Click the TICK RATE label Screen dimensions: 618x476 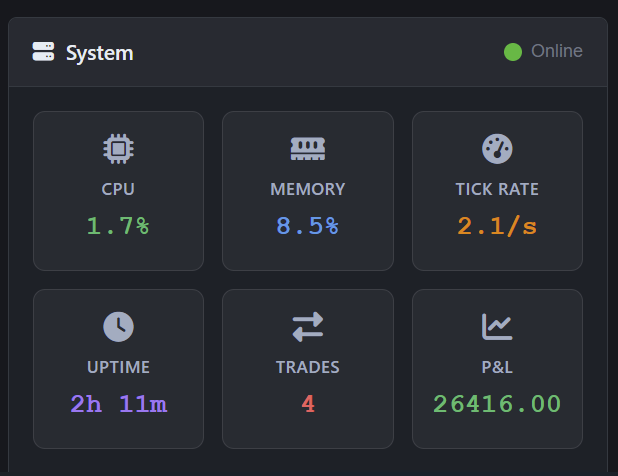(x=497, y=189)
